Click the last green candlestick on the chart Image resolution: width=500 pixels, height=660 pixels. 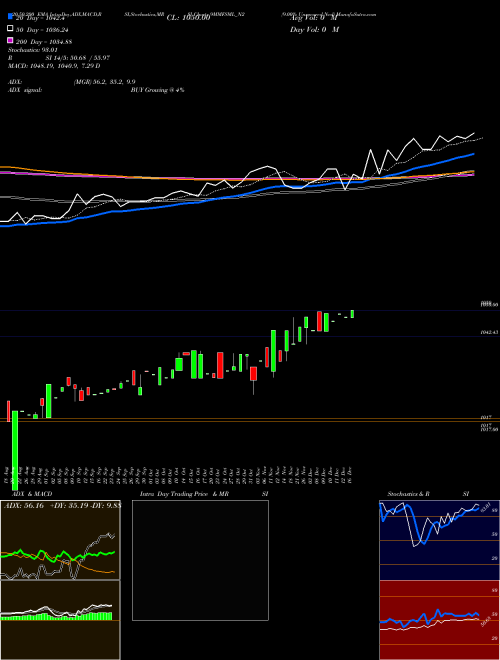pos(352,314)
